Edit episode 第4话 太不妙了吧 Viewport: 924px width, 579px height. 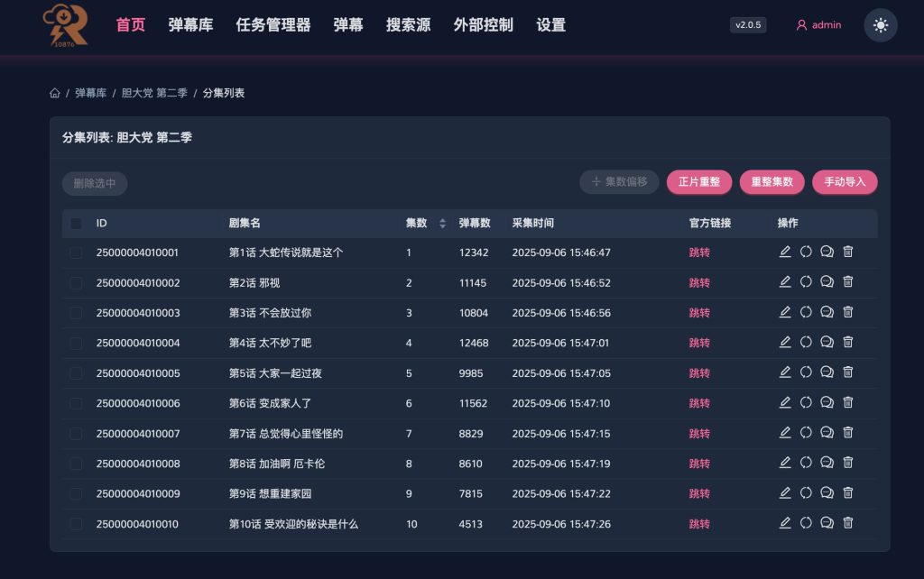pyautogui.click(x=785, y=342)
